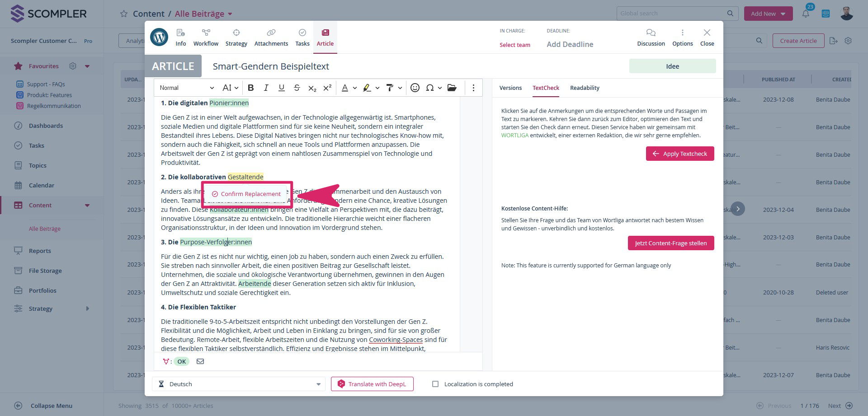Screen dimensions: 868x416
Task: Click the superscript formatting icon
Action: [327, 88]
